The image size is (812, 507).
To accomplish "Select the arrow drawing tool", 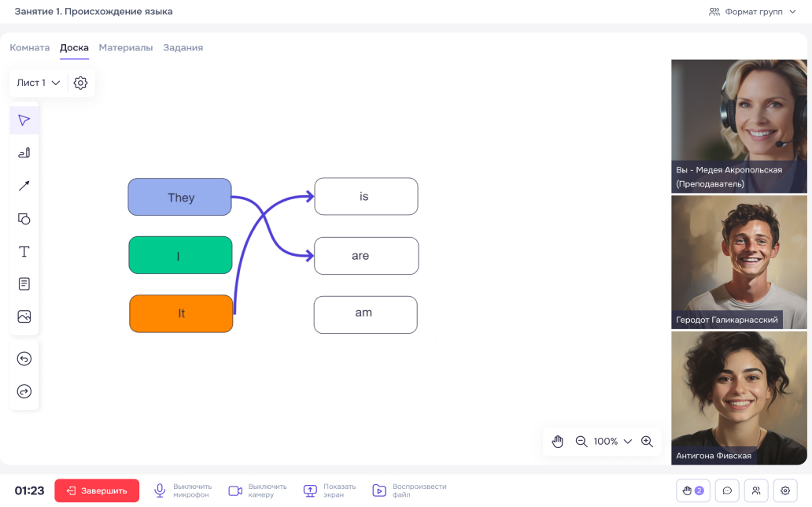I will 24,186.
